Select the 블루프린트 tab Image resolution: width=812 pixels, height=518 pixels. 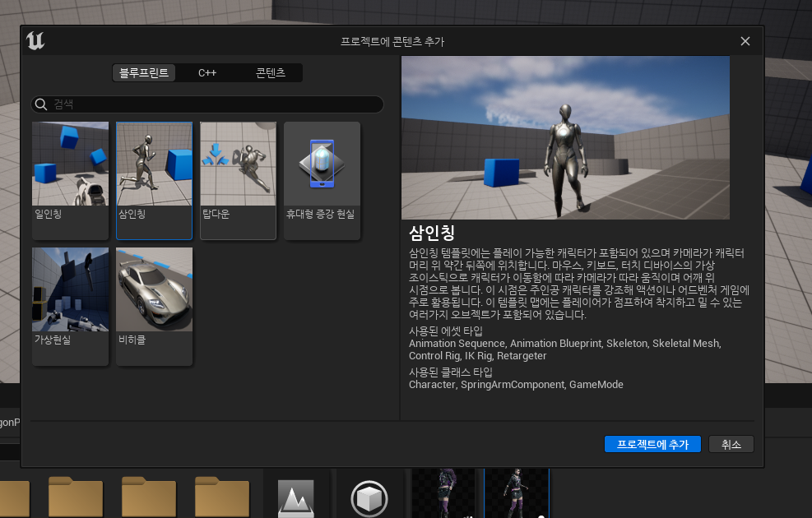pyautogui.click(x=144, y=73)
